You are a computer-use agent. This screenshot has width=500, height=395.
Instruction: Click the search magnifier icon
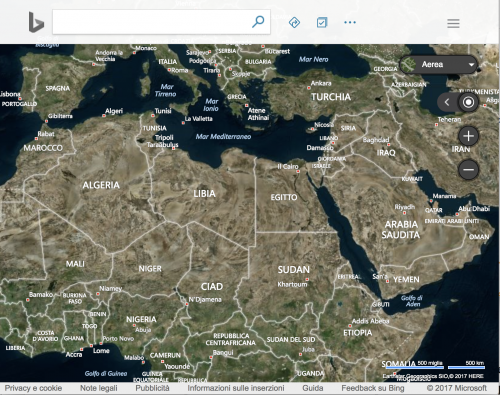(x=258, y=22)
